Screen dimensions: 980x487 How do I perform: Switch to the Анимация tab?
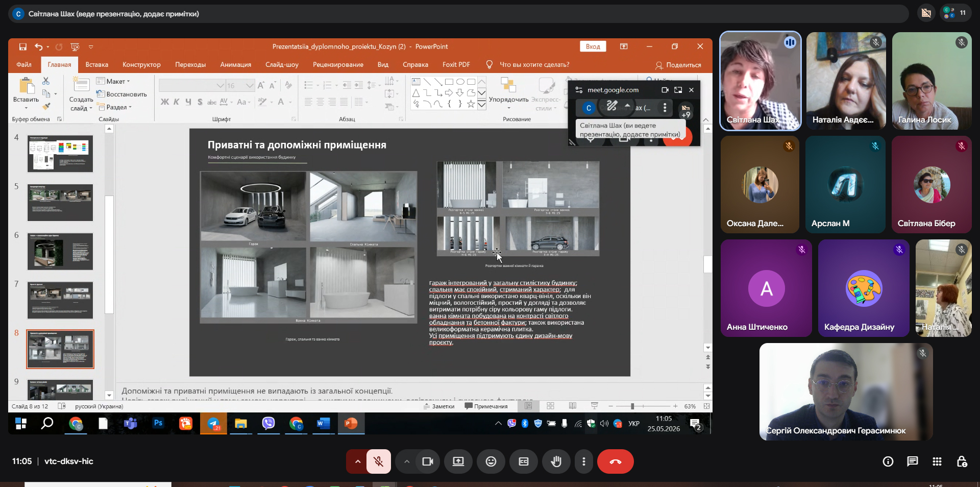coord(235,65)
